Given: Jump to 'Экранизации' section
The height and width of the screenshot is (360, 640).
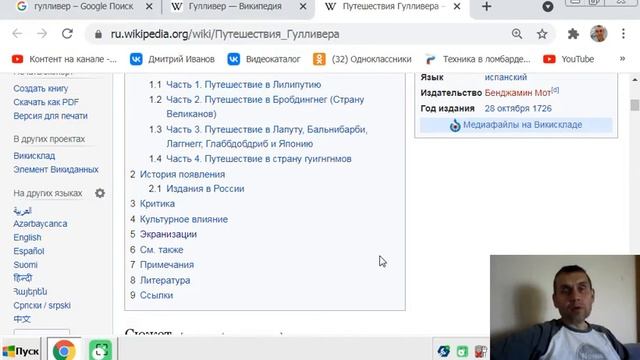Looking at the screenshot, I should [x=168, y=235].
